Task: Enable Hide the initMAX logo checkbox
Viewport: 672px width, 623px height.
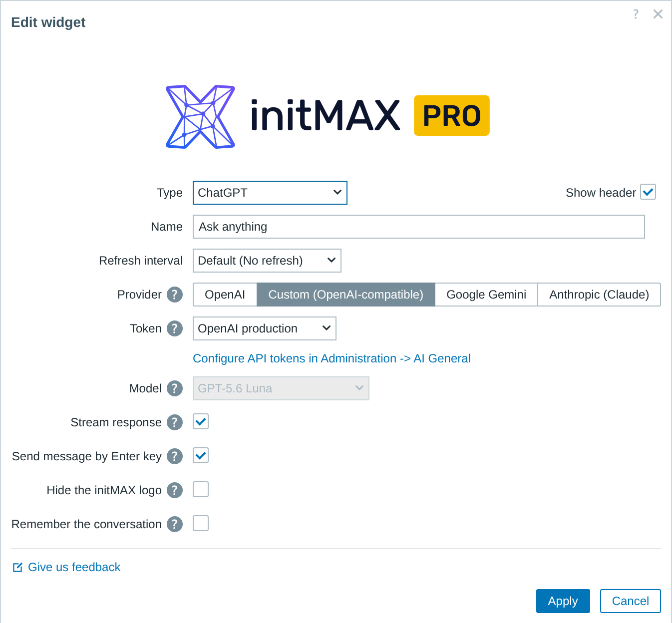Action: pos(201,490)
